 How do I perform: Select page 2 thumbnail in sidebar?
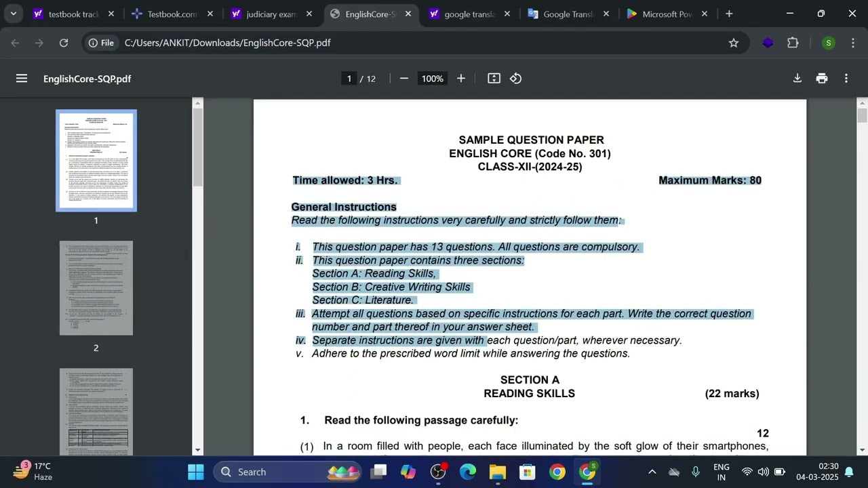96,288
